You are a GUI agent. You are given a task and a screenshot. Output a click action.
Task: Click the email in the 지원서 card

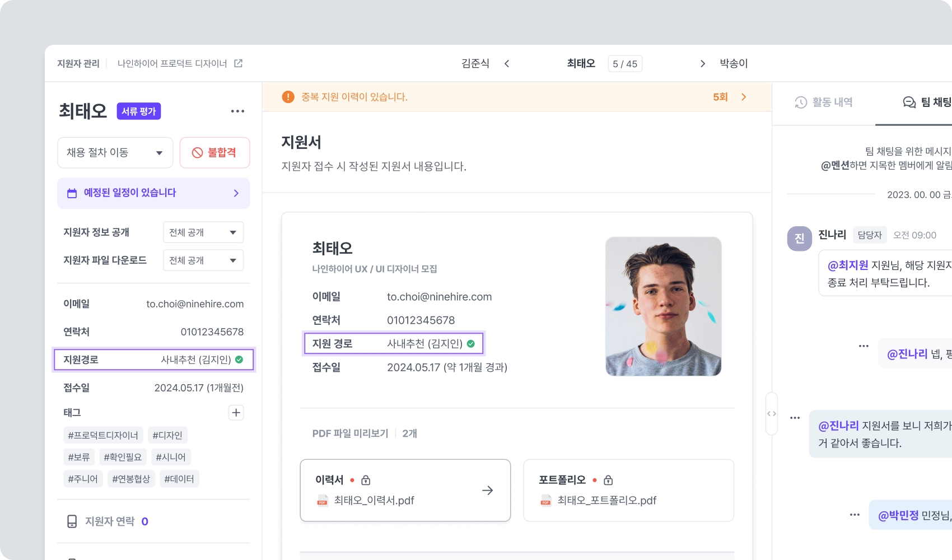click(x=440, y=297)
